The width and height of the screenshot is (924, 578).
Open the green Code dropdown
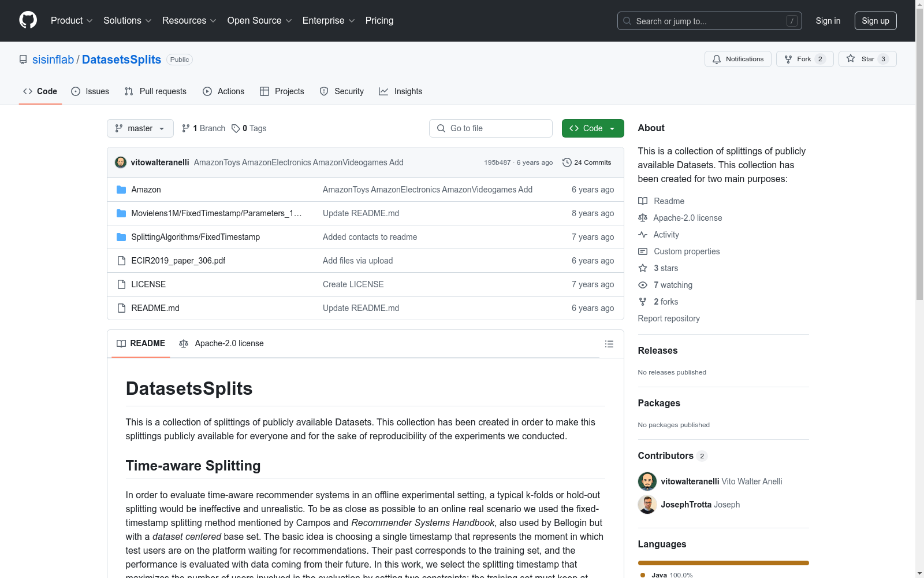(x=593, y=128)
